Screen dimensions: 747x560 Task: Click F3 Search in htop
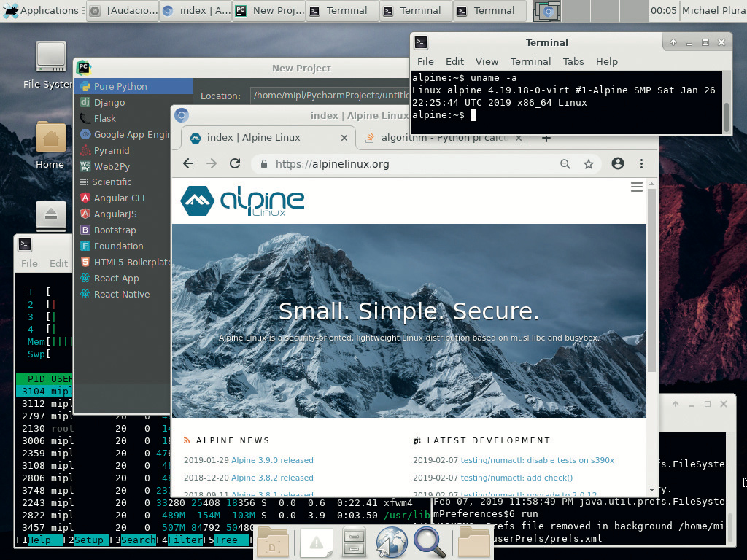point(133,540)
